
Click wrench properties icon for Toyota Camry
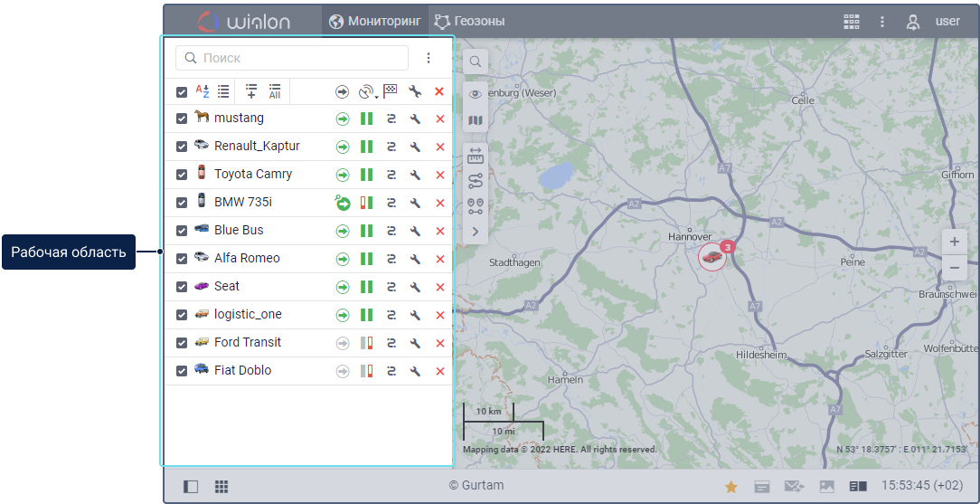pyautogui.click(x=415, y=175)
